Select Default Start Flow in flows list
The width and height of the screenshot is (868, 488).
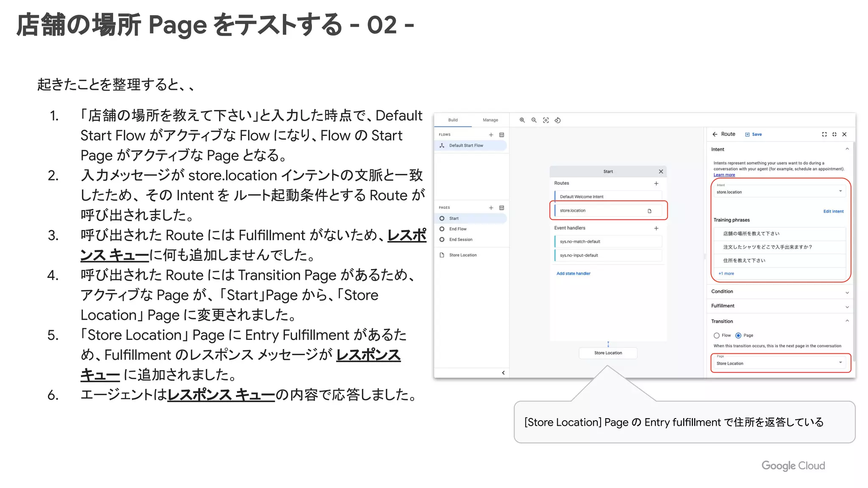[471, 145]
